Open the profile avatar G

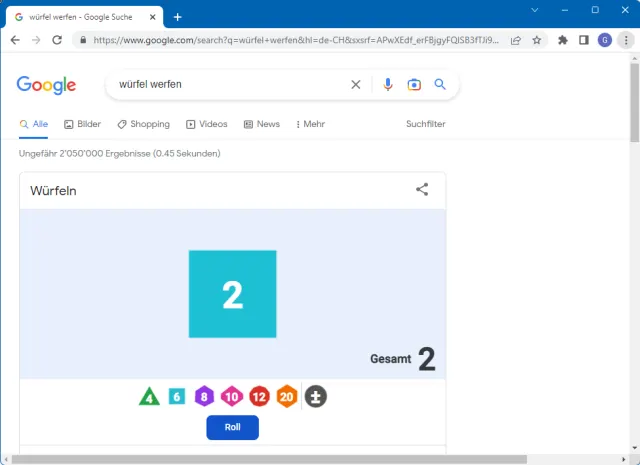605,40
